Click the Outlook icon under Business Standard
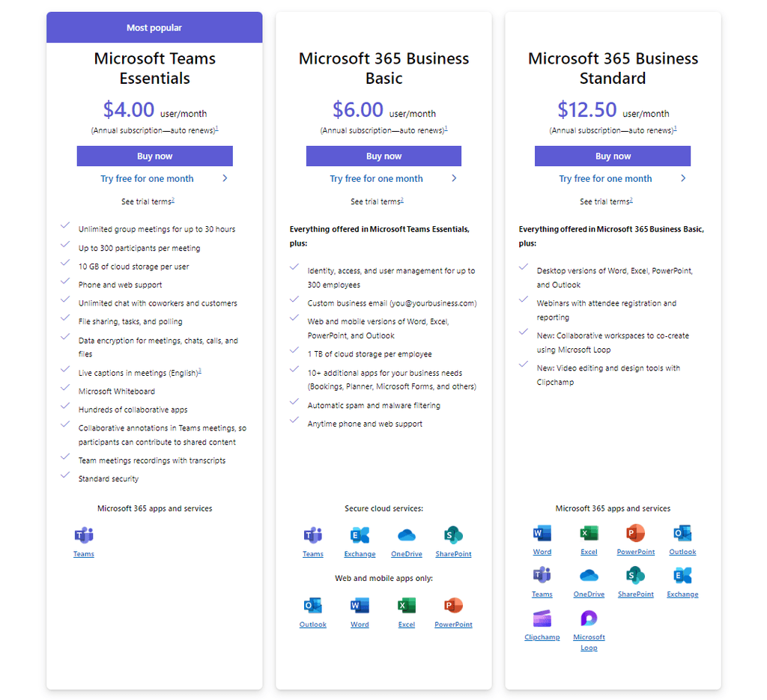767x700 pixels. [682, 535]
